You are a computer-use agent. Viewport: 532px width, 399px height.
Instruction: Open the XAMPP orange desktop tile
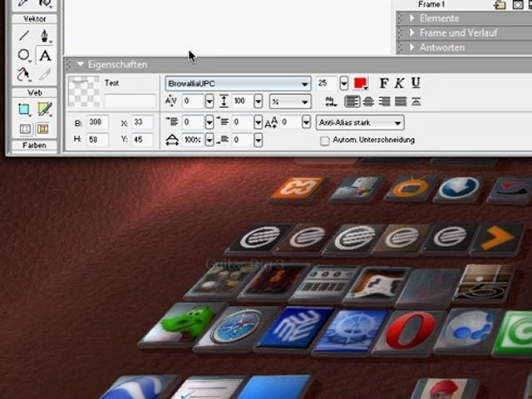295,189
